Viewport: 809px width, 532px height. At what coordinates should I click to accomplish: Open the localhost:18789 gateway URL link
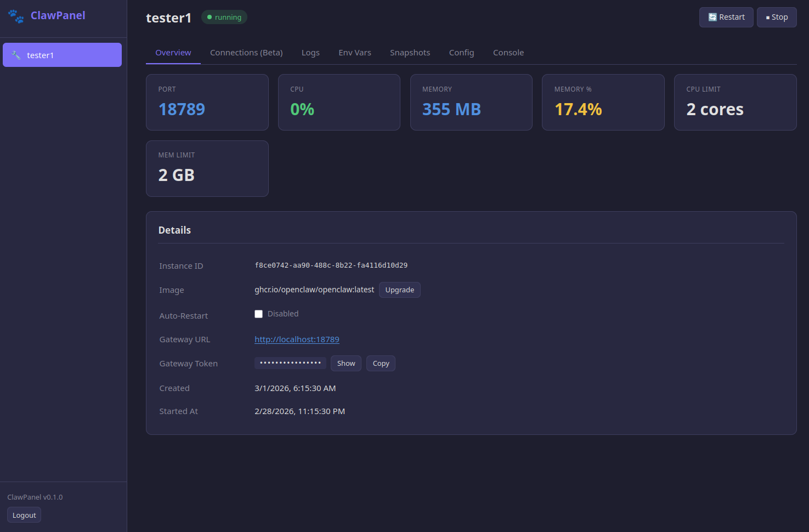click(x=297, y=339)
